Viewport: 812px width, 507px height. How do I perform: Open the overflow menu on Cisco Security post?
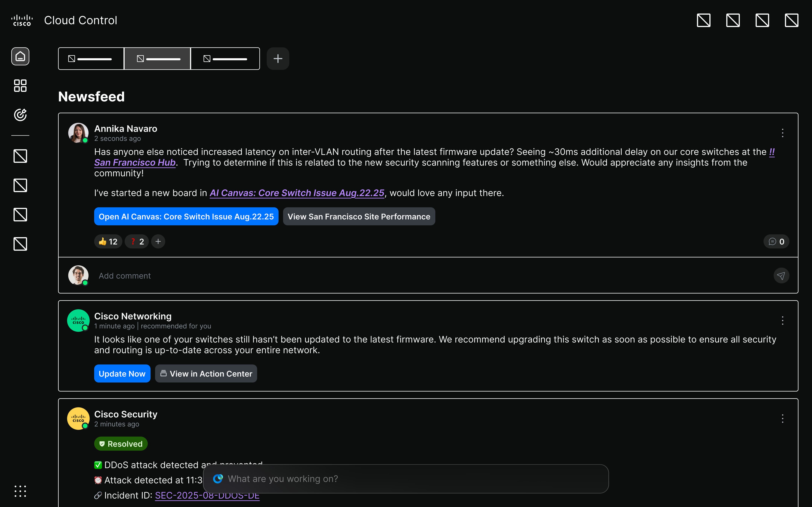tap(782, 419)
